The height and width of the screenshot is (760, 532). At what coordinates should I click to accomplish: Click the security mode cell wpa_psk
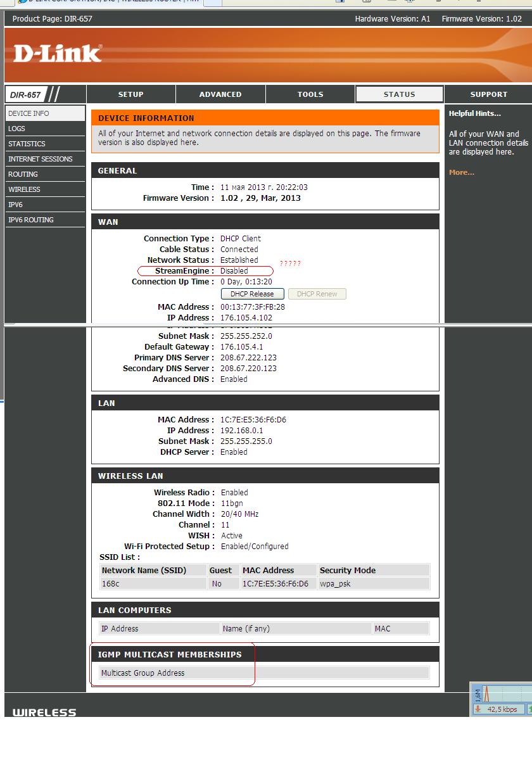click(x=374, y=584)
